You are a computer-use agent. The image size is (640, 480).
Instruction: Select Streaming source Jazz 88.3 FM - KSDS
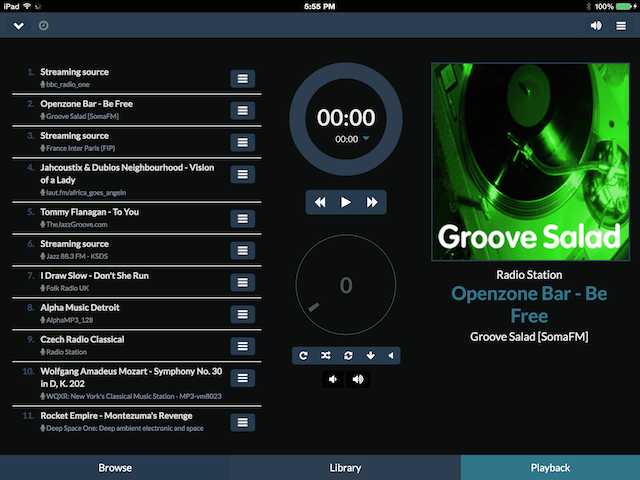(137, 250)
